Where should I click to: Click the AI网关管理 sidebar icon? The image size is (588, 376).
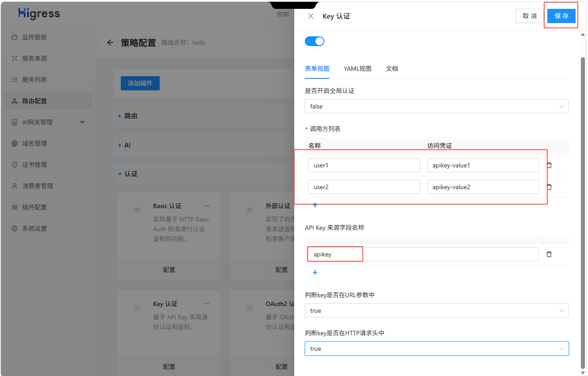coord(15,122)
